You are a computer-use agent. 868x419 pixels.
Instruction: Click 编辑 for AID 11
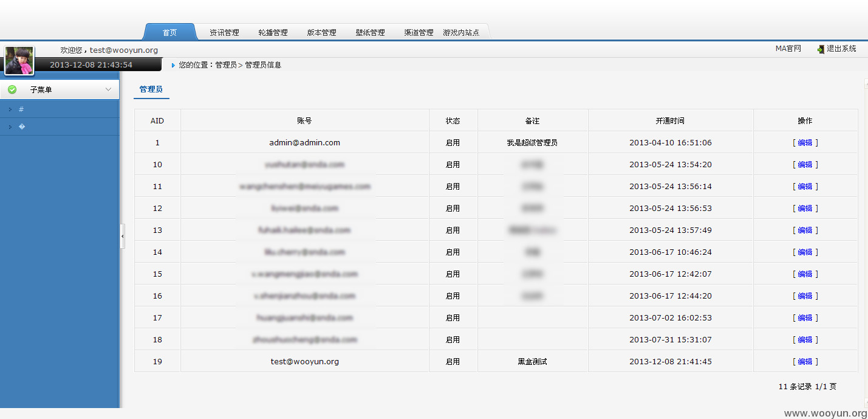(x=805, y=187)
